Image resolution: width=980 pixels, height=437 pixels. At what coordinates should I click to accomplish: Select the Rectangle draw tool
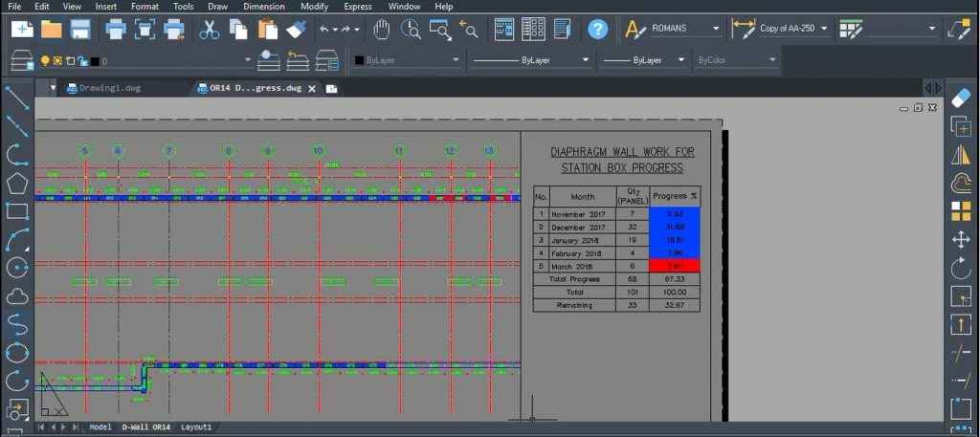point(16,210)
